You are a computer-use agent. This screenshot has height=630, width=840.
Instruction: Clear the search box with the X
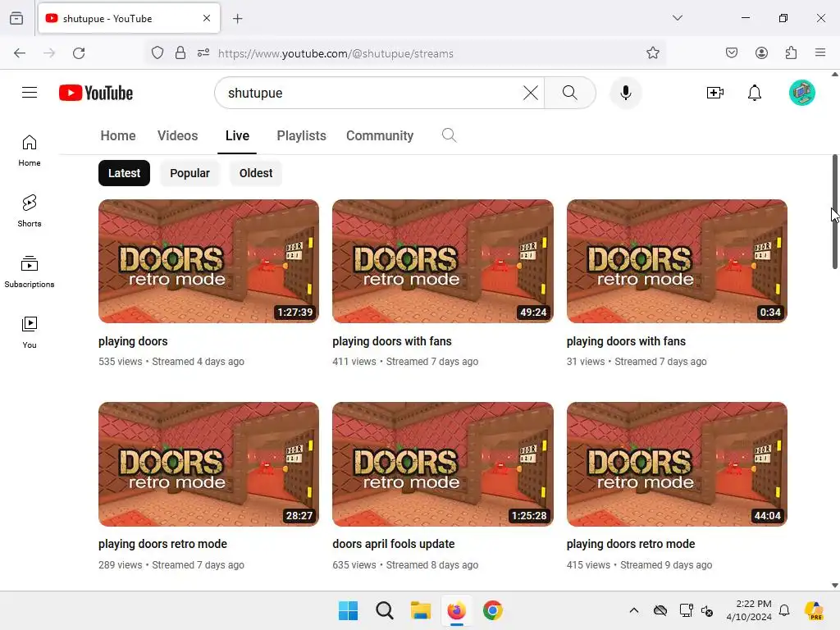tap(531, 93)
